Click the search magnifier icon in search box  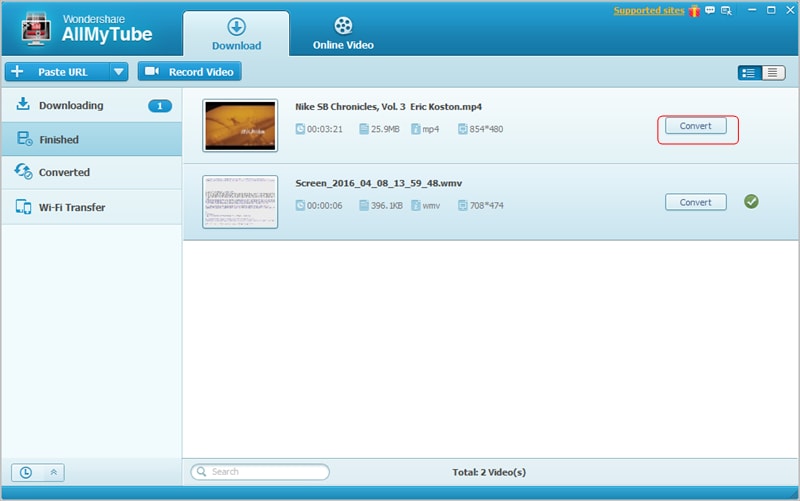pos(202,471)
